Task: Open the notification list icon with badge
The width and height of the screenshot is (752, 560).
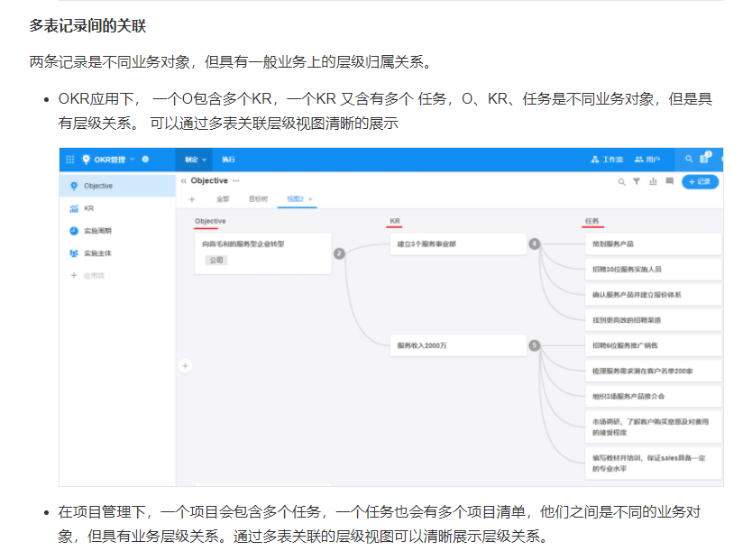Action: pos(705,160)
